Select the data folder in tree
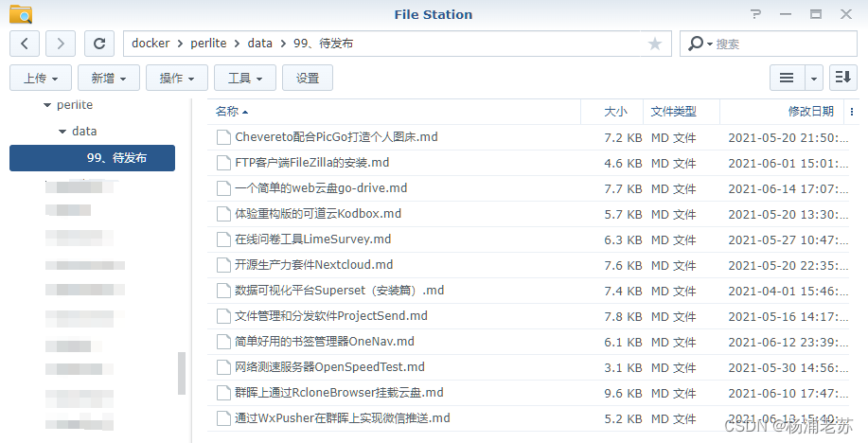This screenshot has height=443, width=868. [84, 132]
